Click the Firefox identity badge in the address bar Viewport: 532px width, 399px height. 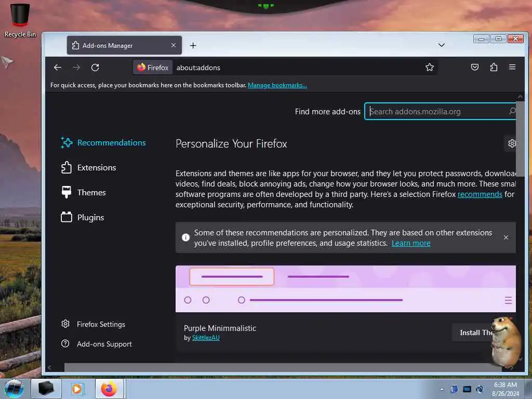coord(153,68)
